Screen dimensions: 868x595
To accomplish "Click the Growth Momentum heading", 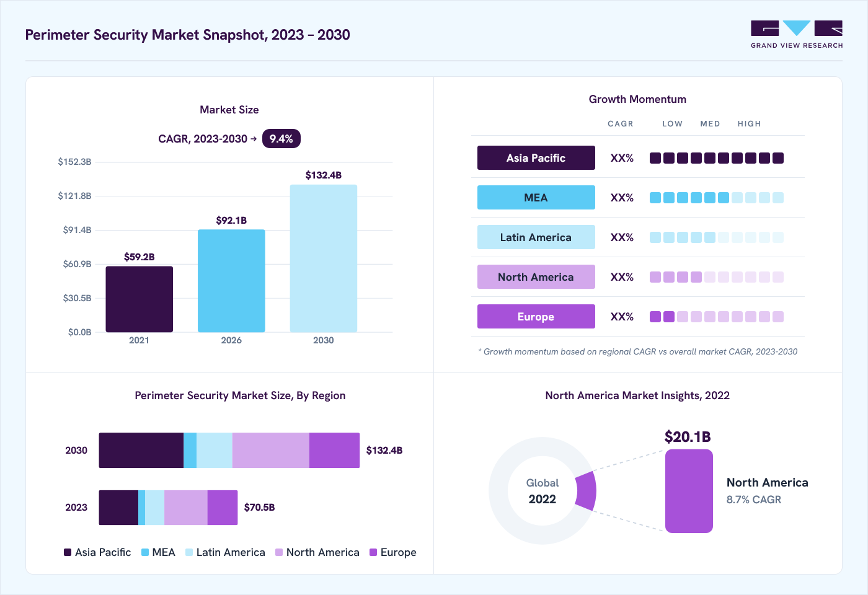I will click(637, 99).
